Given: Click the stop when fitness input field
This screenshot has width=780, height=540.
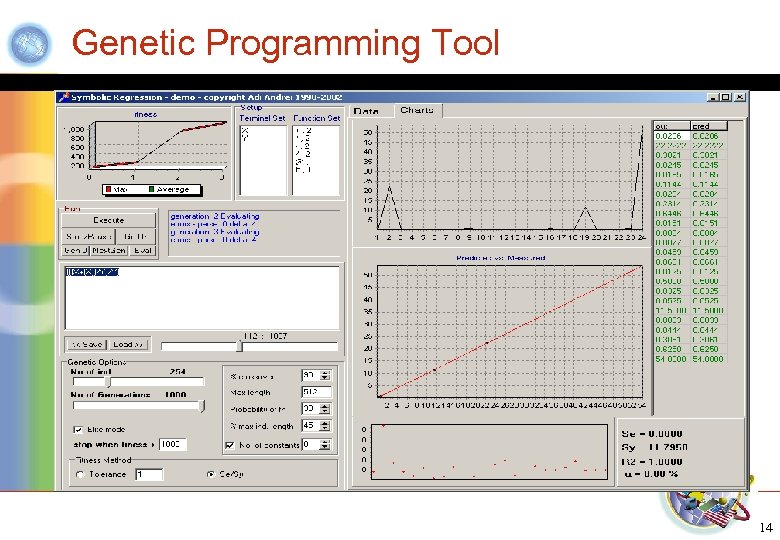Looking at the screenshot, I should tap(173, 444).
